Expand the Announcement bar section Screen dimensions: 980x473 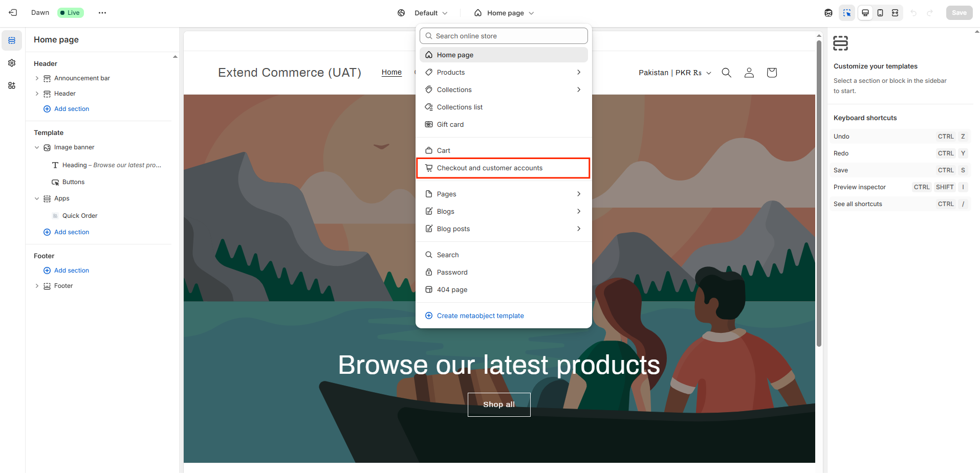(37, 78)
